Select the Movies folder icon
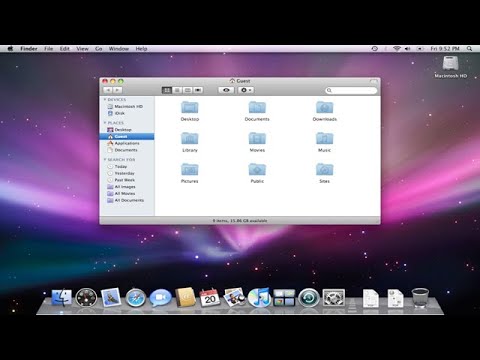The image size is (480, 360). tap(257, 138)
